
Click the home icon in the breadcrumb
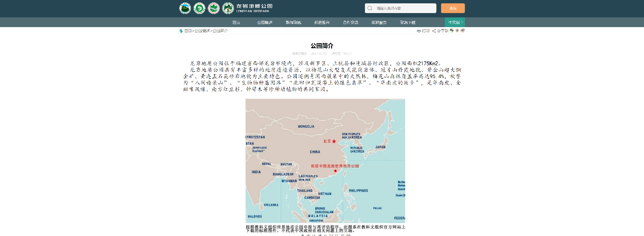(181, 31)
